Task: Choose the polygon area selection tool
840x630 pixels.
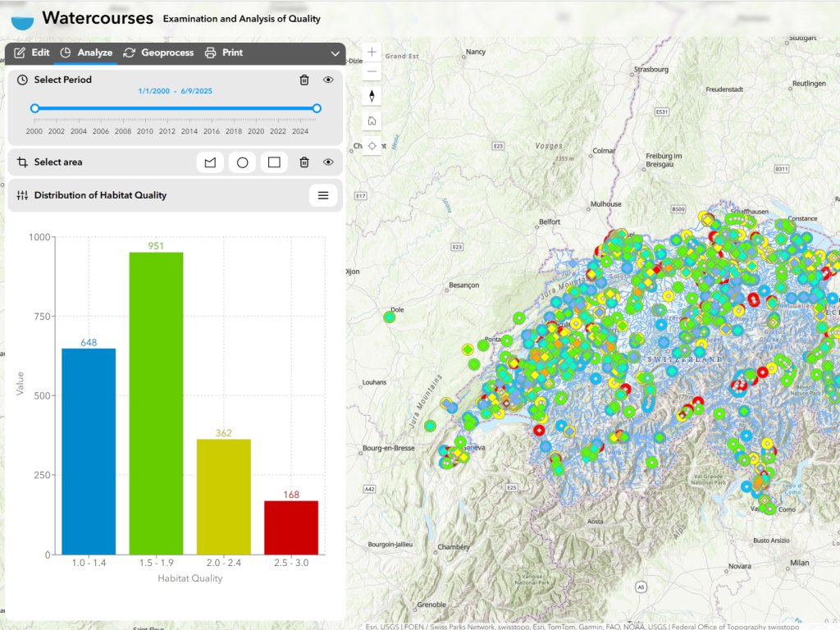Action: pyautogui.click(x=210, y=162)
